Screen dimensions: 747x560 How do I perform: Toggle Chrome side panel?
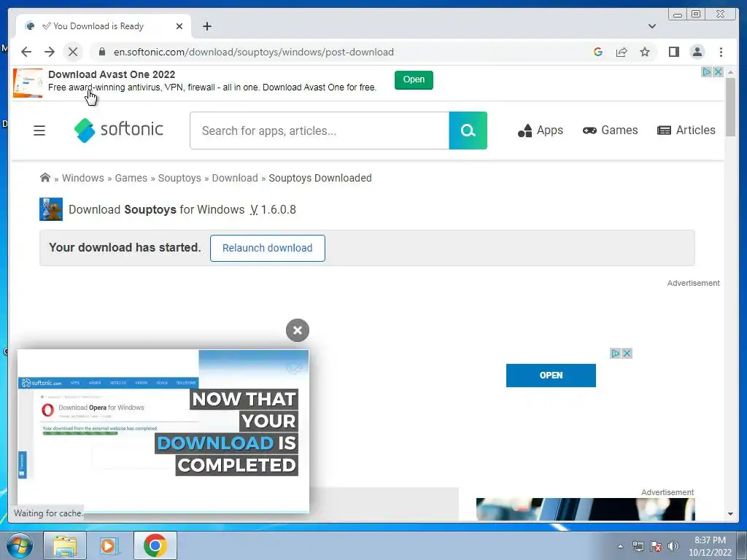coord(673,52)
